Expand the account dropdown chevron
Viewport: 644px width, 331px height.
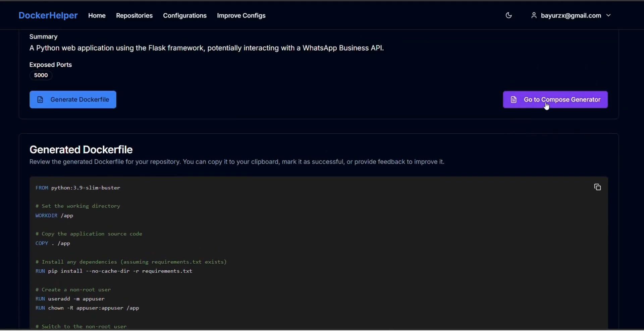(608, 15)
